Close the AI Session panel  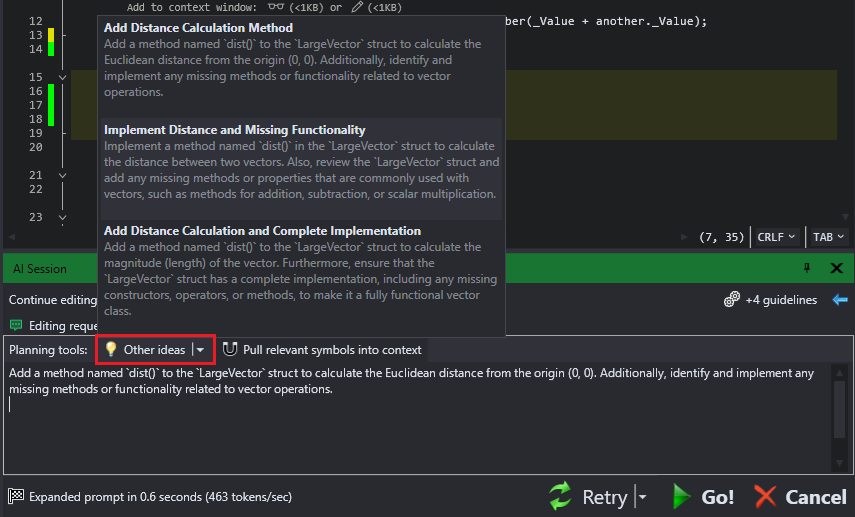click(x=836, y=268)
